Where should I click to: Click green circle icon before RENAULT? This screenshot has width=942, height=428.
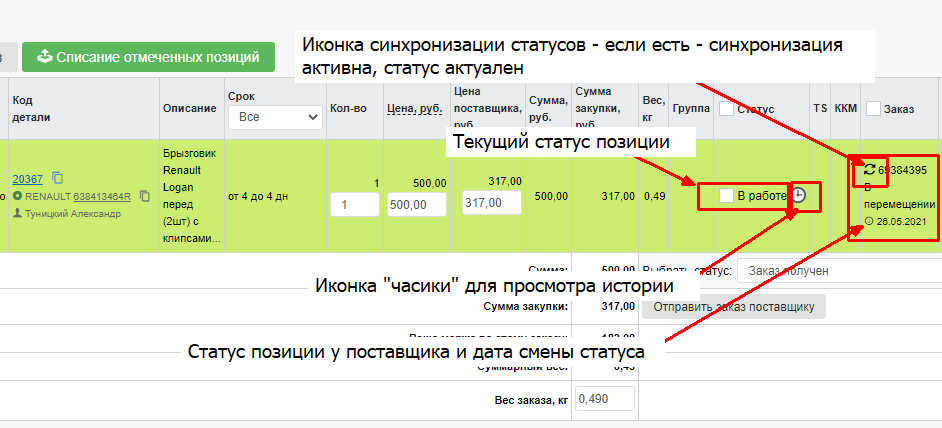17,196
